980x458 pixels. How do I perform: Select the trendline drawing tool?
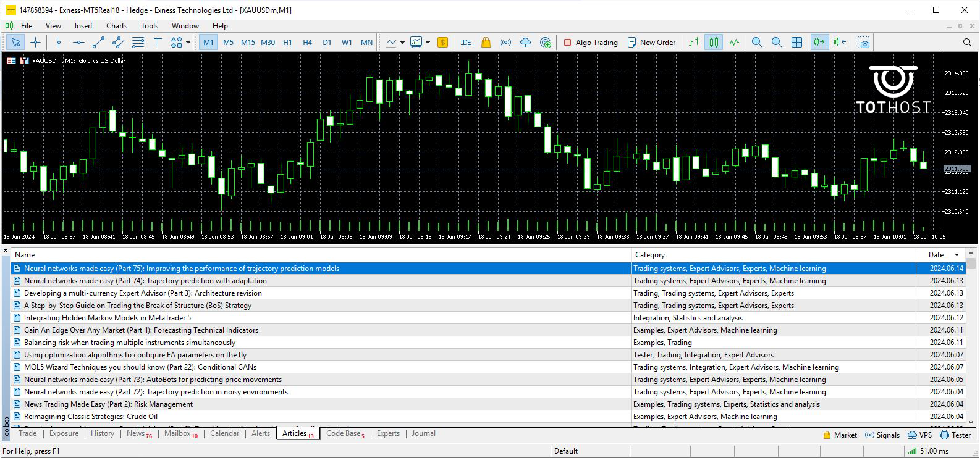[x=98, y=42]
